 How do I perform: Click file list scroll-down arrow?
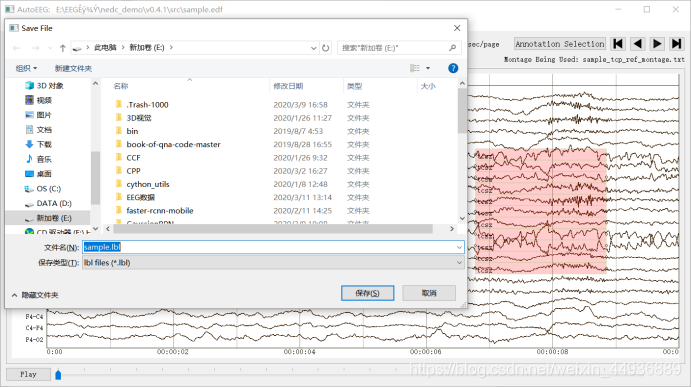click(x=462, y=218)
